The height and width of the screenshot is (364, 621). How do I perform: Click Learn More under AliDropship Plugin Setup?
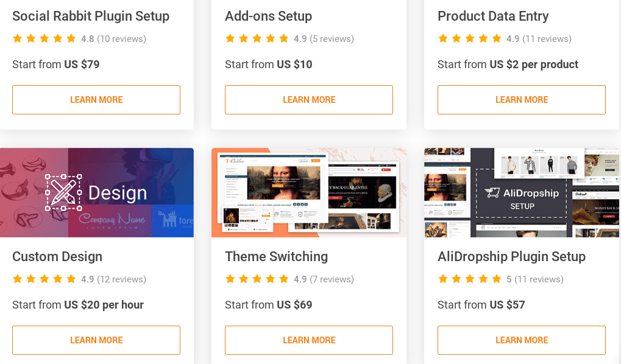[522, 340]
